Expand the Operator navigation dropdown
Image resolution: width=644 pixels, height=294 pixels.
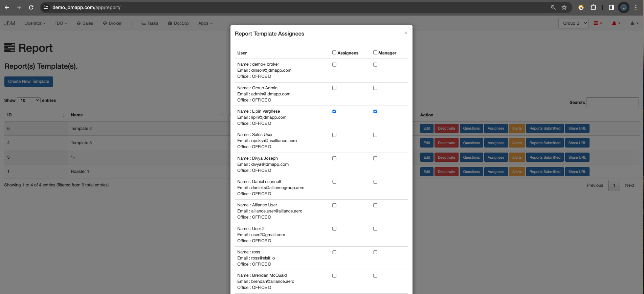pyautogui.click(x=35, y=23)
